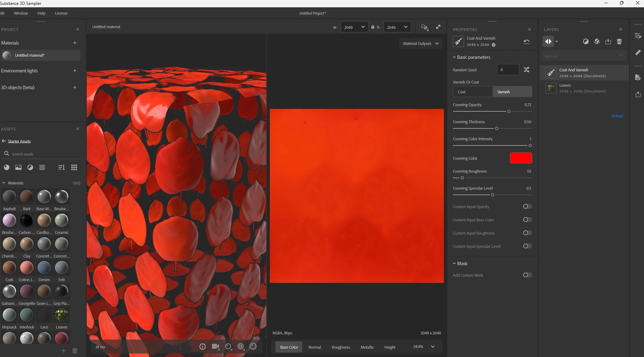The image size is (644, 357).
Task: Add an environment light with plus icon
Action: click(x=75, y=71)
